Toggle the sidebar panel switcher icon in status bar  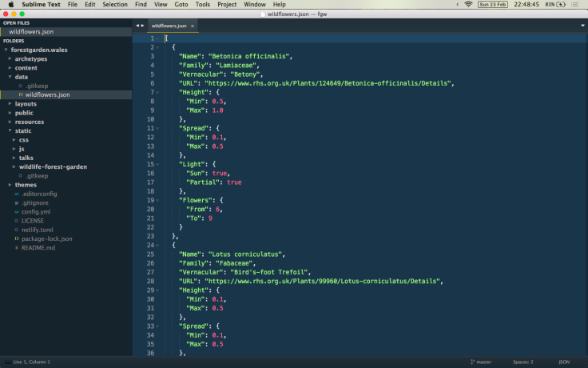tap(8, 362)
